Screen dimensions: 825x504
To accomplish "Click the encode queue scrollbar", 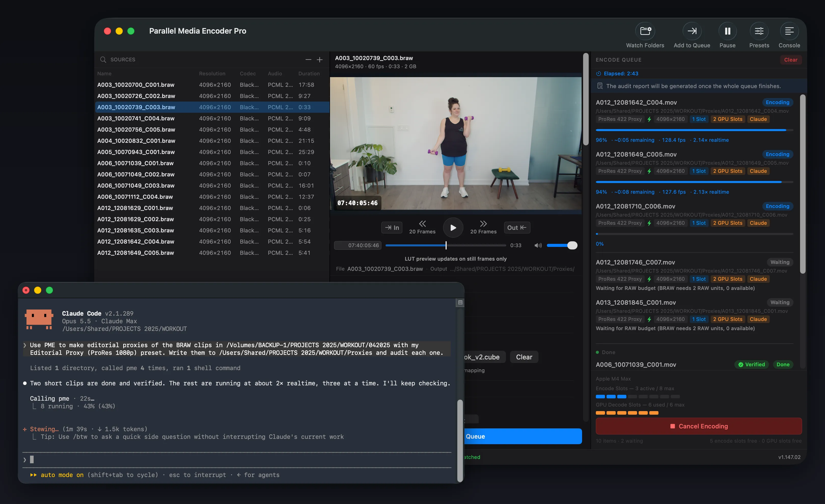I will pyautogui.click(x=802, y=184).
